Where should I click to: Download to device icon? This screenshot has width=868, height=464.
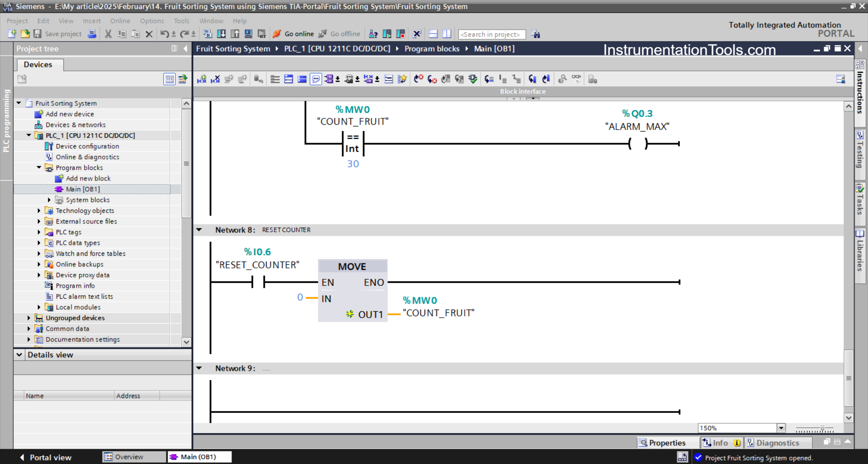222,34
